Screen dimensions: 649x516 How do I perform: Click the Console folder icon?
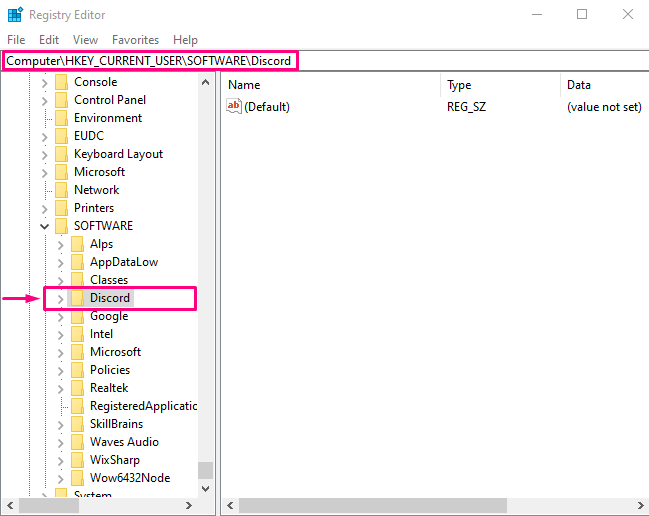(x=62, y=82)
